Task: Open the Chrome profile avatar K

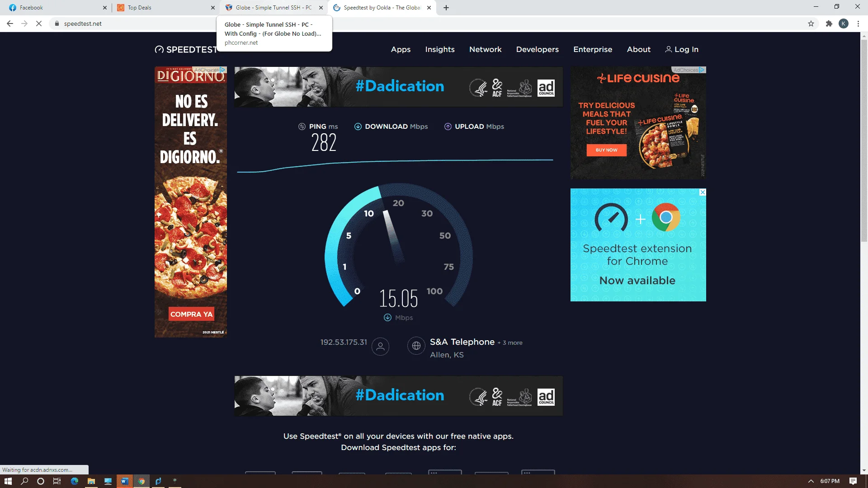Action: pyautogui.click(x=844, y=23)
